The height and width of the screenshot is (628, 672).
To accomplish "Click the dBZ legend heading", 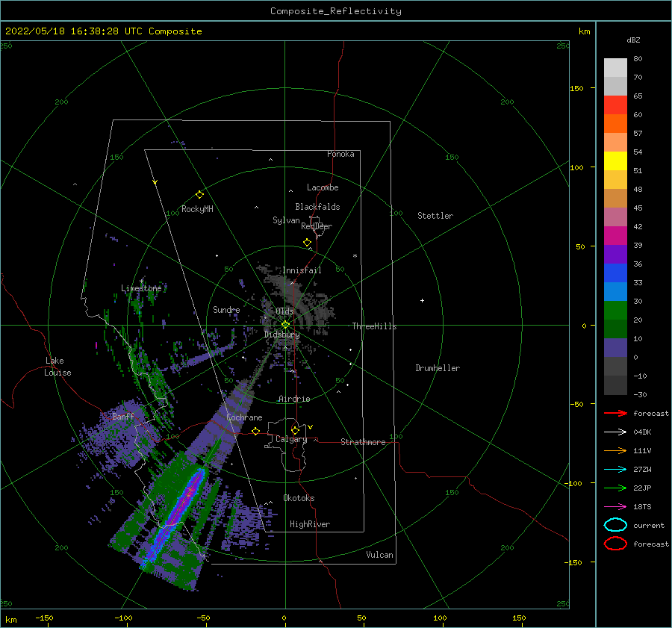I will tap(633, 40).
